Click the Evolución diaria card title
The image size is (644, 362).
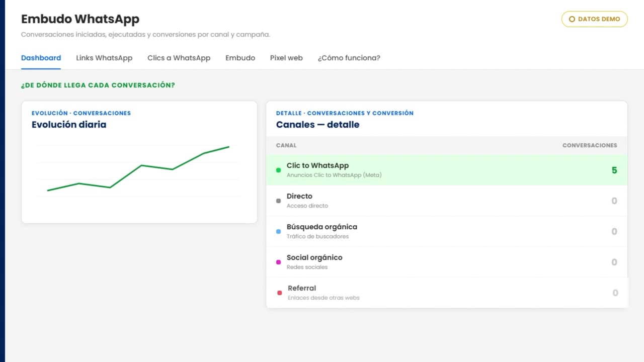(69, 125)
